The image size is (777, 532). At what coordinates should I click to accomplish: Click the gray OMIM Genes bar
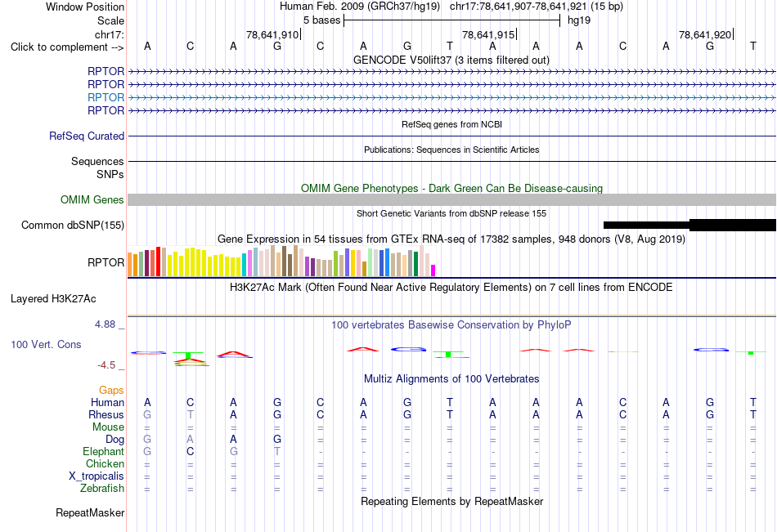point(451,199)
